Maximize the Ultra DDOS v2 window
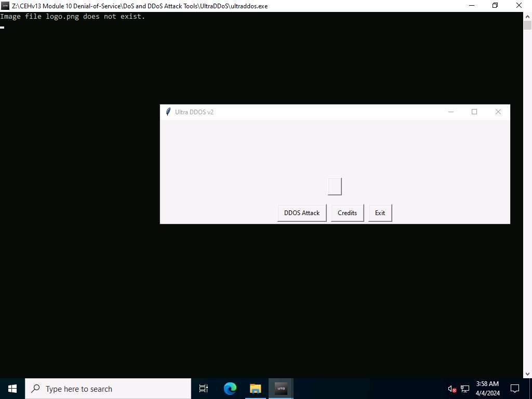The width and height of the screenshot is (532, 399). click(x=474, y=112)
